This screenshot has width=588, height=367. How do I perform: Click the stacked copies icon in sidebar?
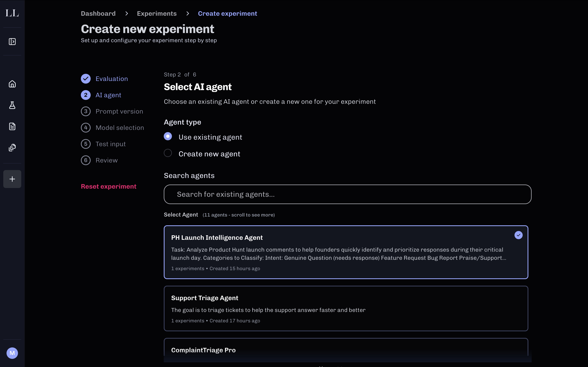12,148
